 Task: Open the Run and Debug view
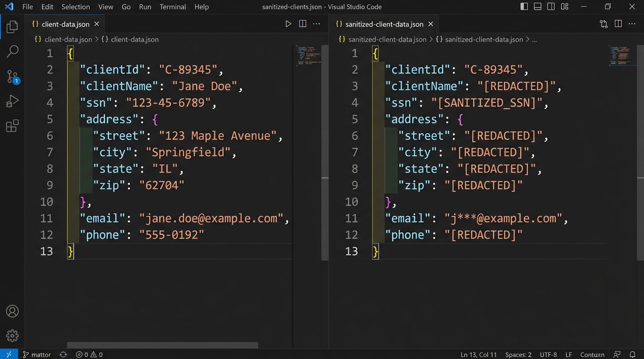coord(12,101)
